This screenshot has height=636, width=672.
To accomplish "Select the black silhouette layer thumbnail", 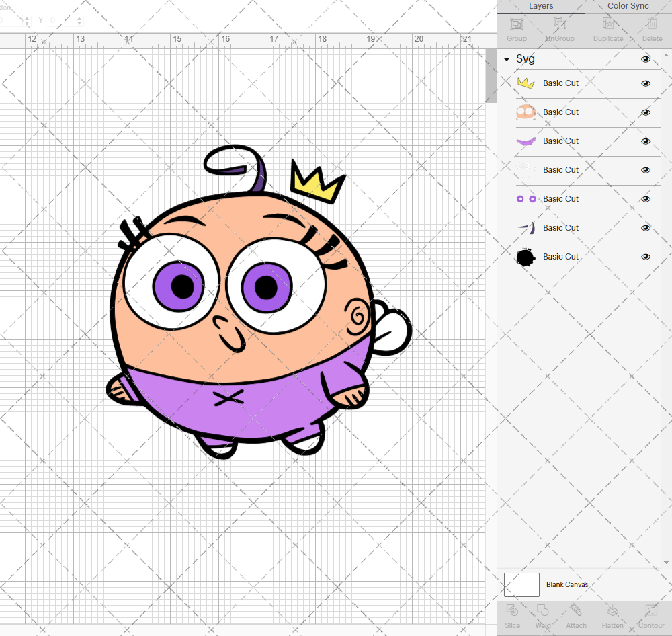I will (x=526, y=257).
